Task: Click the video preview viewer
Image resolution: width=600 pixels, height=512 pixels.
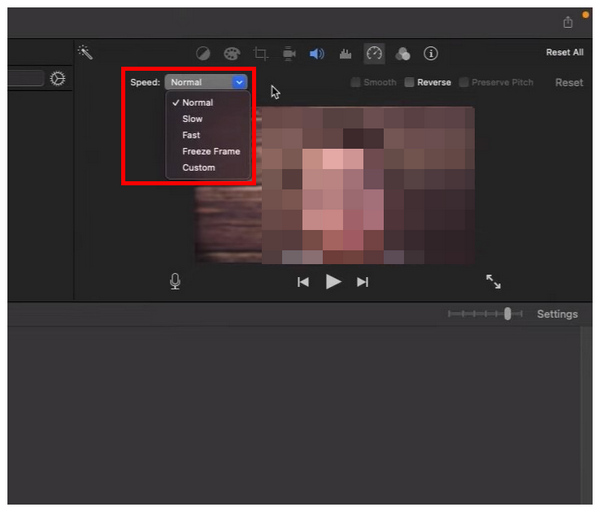Action: [335, 185]
